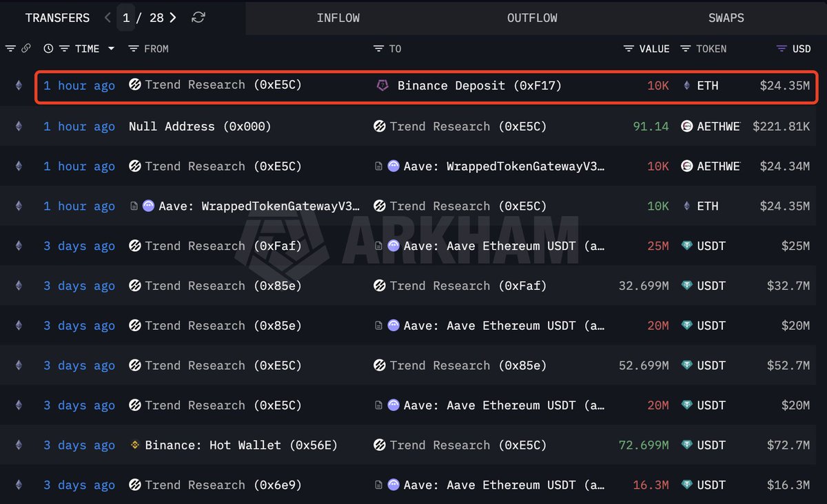Open the TO column filter icon
The height and width of the screenshot is (504, 827).
coord(378,48)
